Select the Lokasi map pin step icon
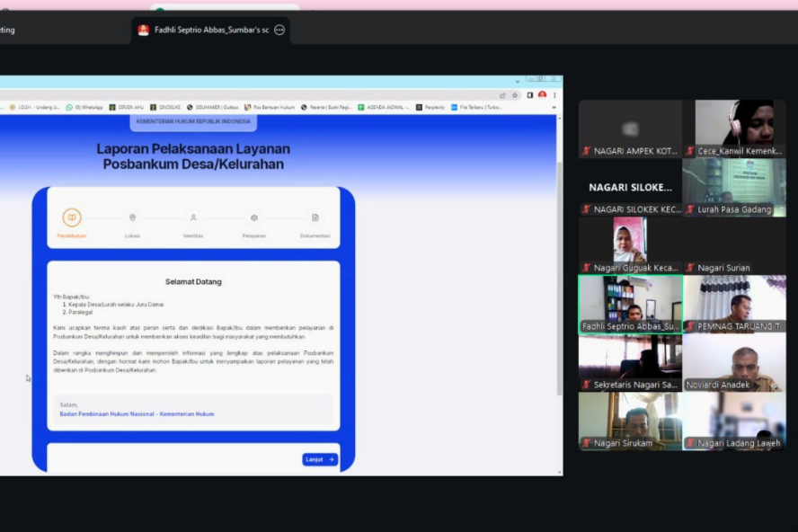This screenshot has height=532, width=798. tap(132, 217)
